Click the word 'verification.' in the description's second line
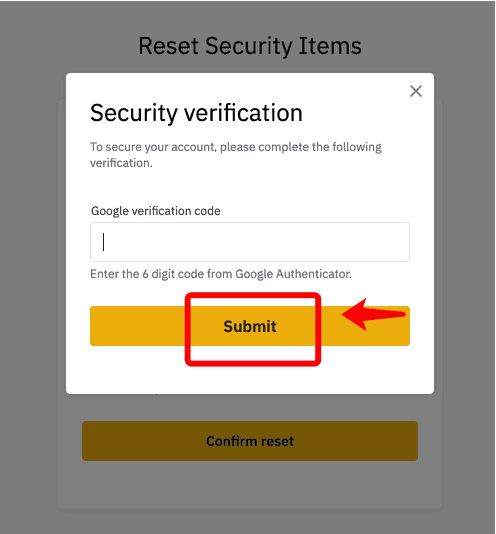The image size is (496, 534). point(121,163)
